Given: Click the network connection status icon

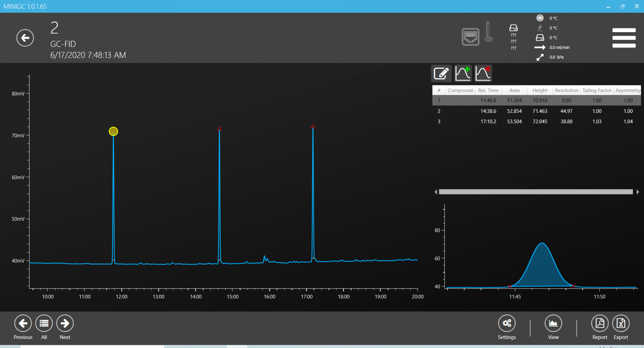Looking at the screenshot, I should point(470,36).
